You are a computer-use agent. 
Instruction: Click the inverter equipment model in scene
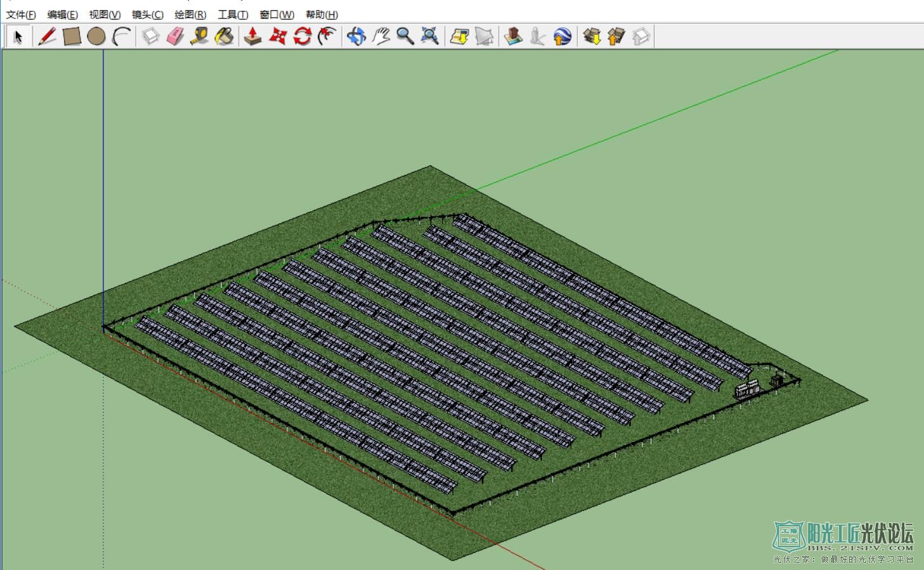point(747,389)
